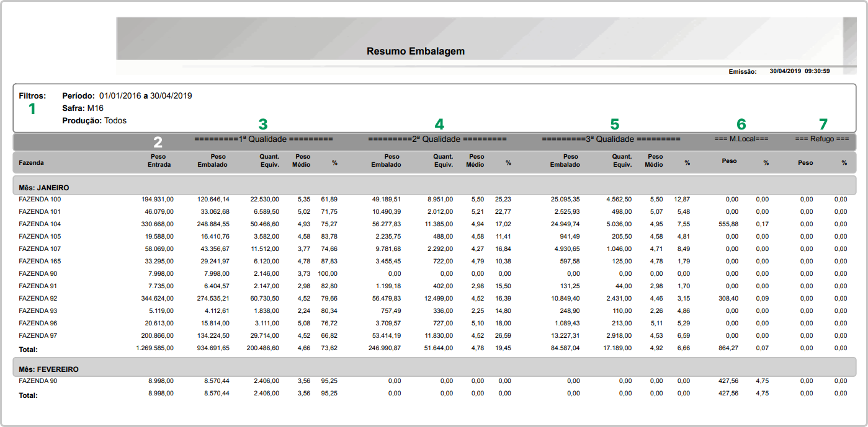Click the 1ª Qualidade section header
The width and height of the screenshot is (868, 427).
(x=264, y=139)
